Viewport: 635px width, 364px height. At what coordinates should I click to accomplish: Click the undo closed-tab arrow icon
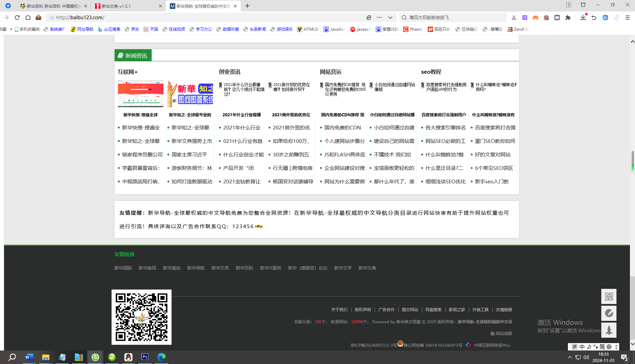(x=594, y=18)
